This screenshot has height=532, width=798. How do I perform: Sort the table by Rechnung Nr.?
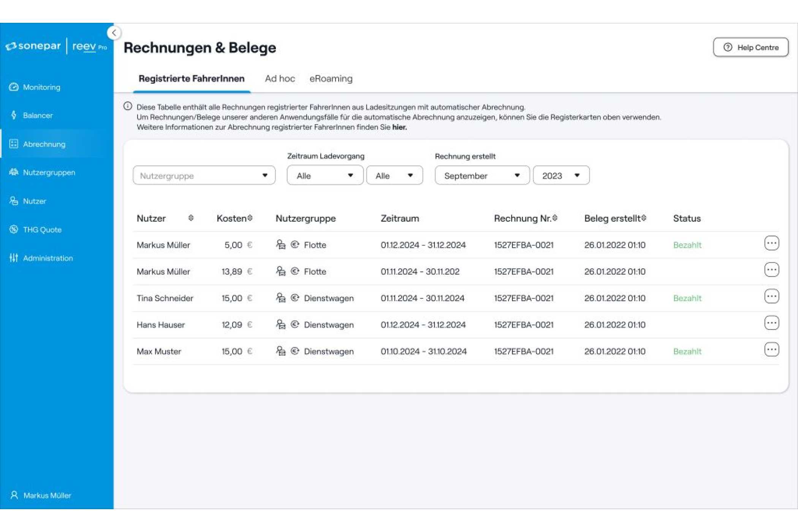pos(555,218)
